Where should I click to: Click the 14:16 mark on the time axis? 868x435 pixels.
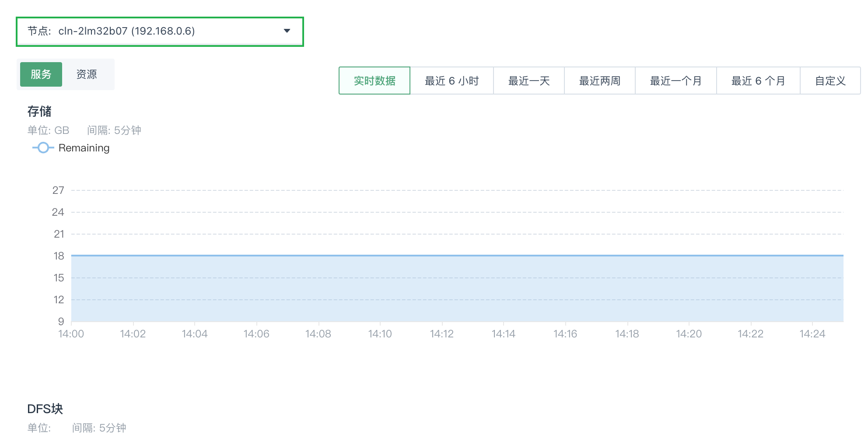(x=565, y=334)
